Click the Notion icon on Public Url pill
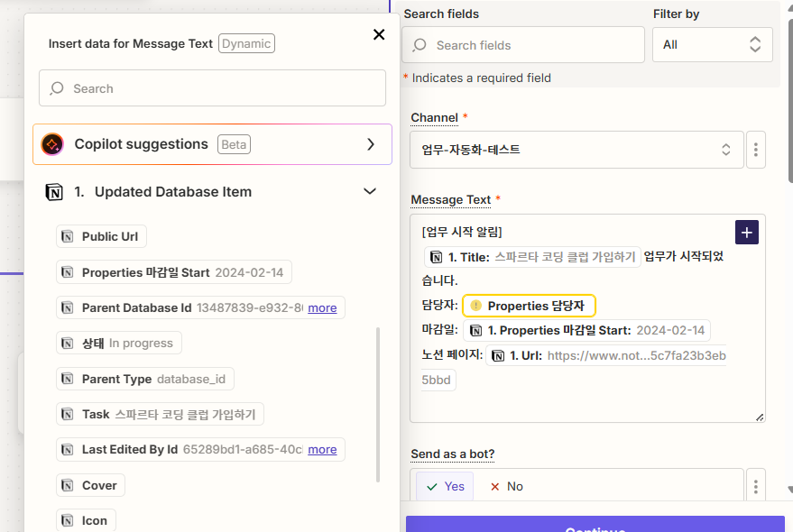The image size is (793, 532). [x=68, y=236]
